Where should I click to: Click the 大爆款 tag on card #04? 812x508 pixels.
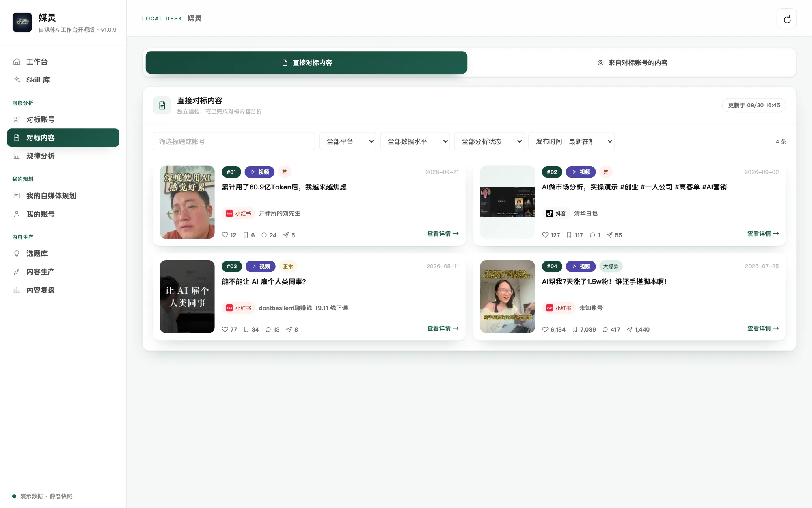[611, 267]
